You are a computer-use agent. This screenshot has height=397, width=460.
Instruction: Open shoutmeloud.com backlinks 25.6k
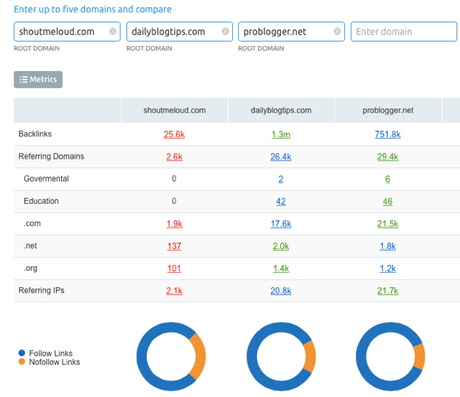pyautogui.click(x=174, y=134)
